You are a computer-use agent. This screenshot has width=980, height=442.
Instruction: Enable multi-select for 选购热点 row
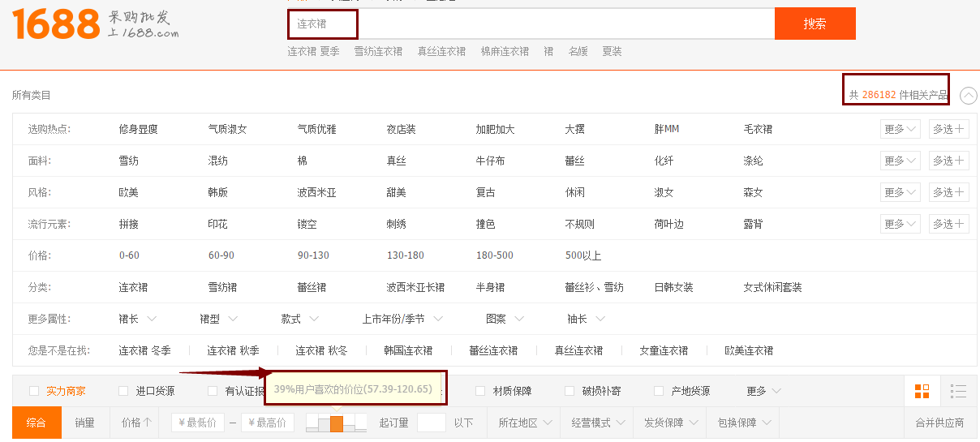948,129
